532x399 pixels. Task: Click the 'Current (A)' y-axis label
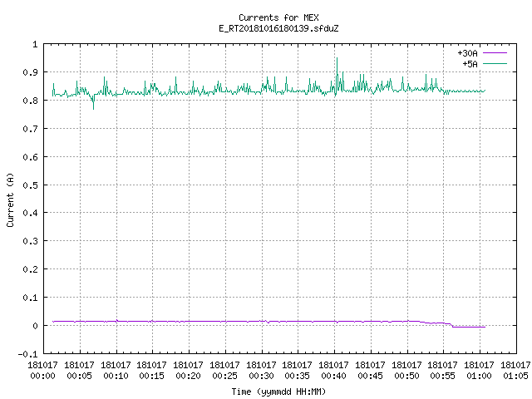pos(10,200)
